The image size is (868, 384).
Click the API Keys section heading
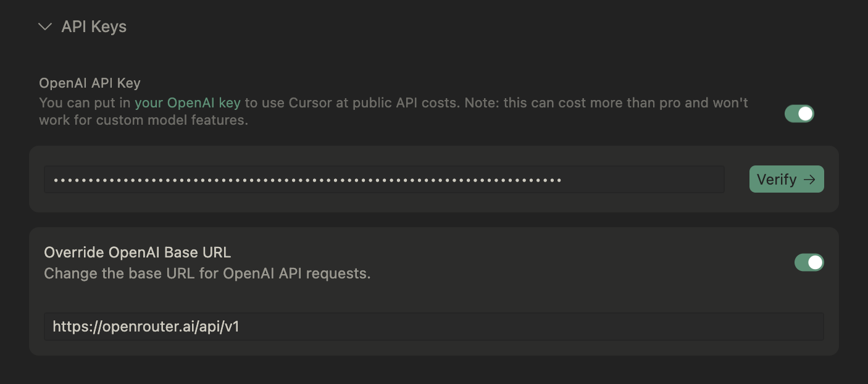[x=94, y=27]
